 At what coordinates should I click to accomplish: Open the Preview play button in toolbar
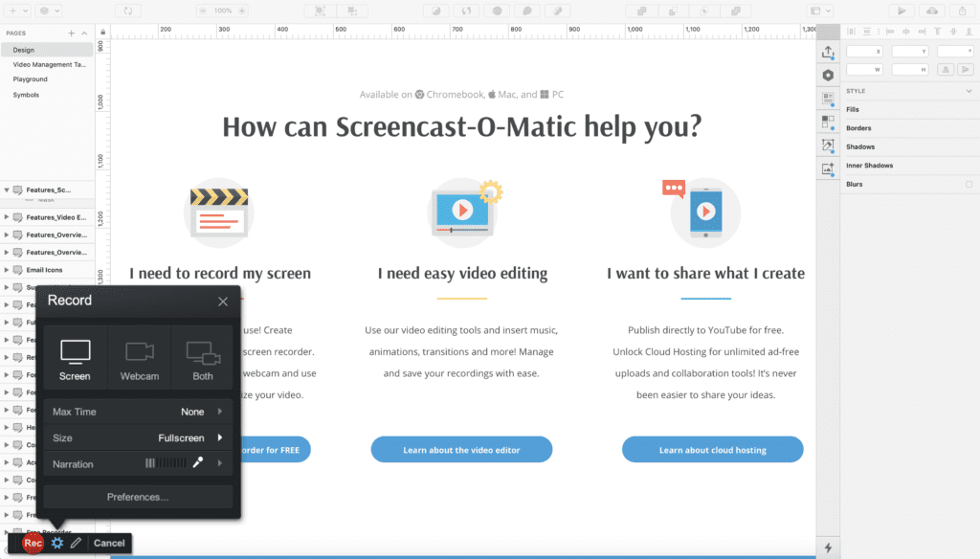(902, 11)
